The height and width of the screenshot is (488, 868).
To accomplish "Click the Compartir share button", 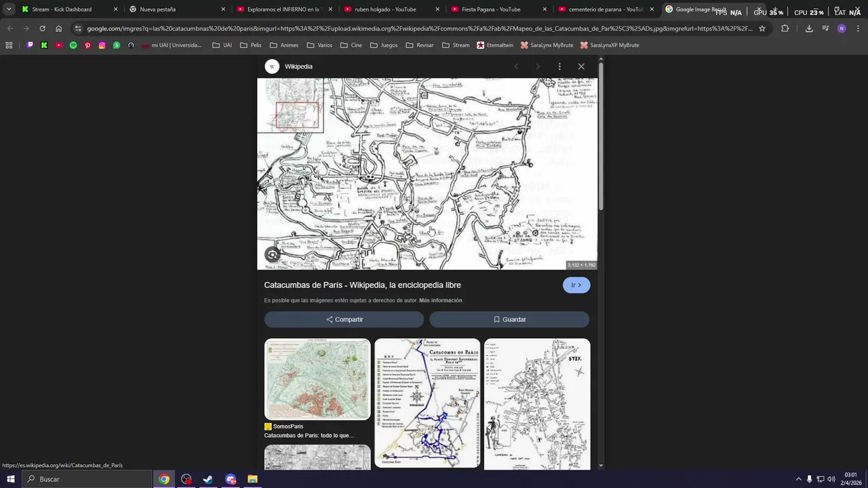I will [344, 319].
